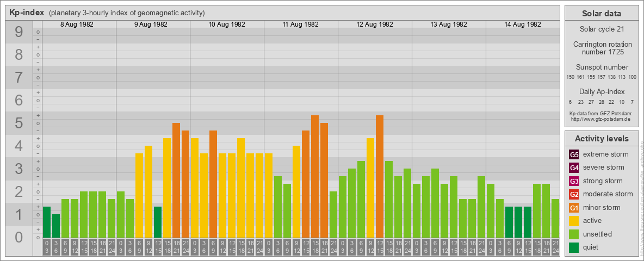The image size is (644, 261).
Task: Click the extreme storm legend label
Action: coord(606,154)
